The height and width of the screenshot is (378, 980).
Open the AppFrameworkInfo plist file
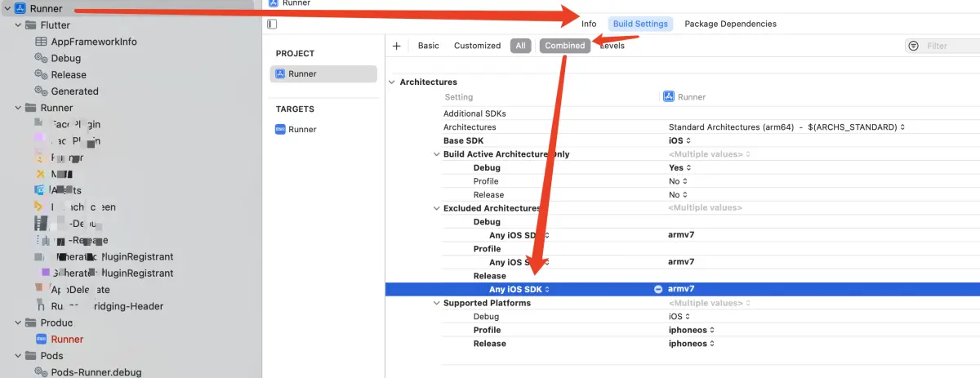94,42
